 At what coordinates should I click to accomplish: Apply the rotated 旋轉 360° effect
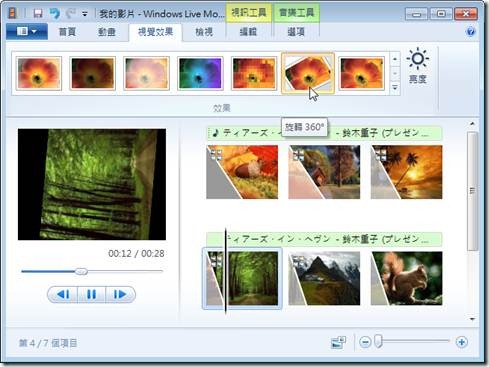308,73
